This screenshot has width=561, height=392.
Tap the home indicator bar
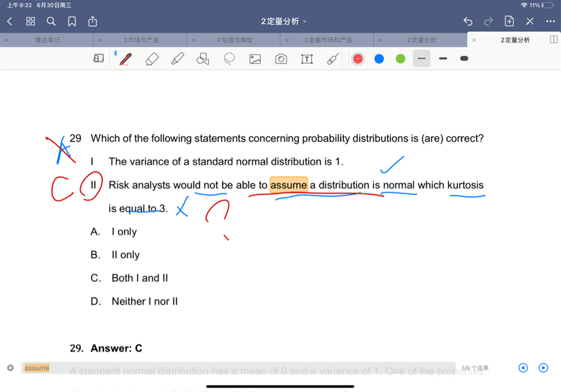point(280,387)
